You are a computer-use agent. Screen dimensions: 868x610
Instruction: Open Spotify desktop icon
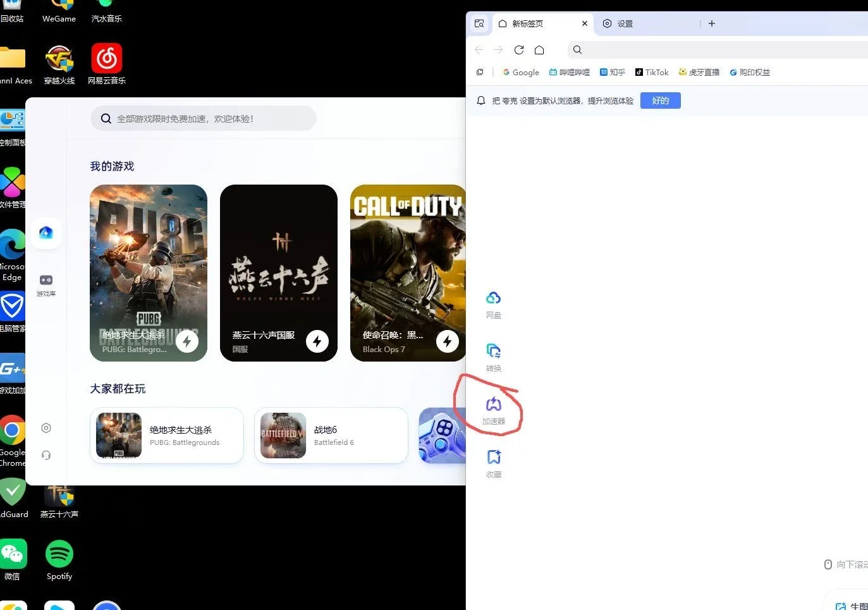[59, 559]
